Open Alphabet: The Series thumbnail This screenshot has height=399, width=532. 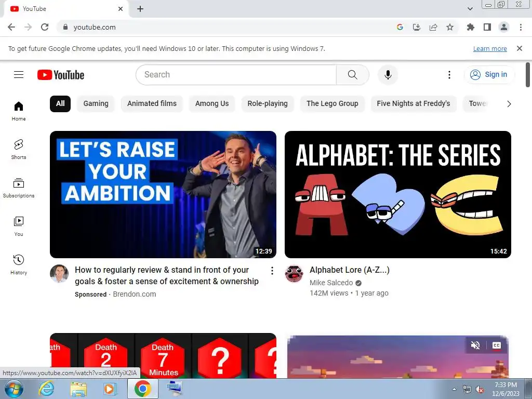[x=397, y=194]
